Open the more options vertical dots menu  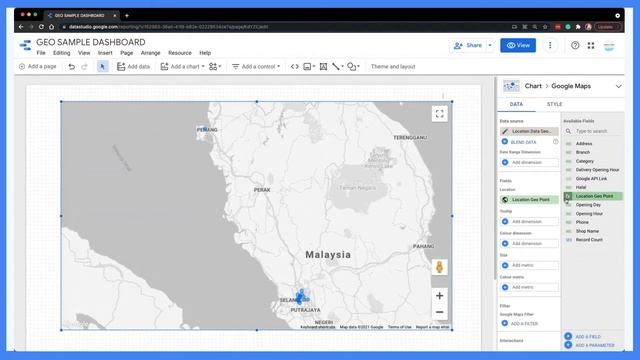(x=550, y=45)
